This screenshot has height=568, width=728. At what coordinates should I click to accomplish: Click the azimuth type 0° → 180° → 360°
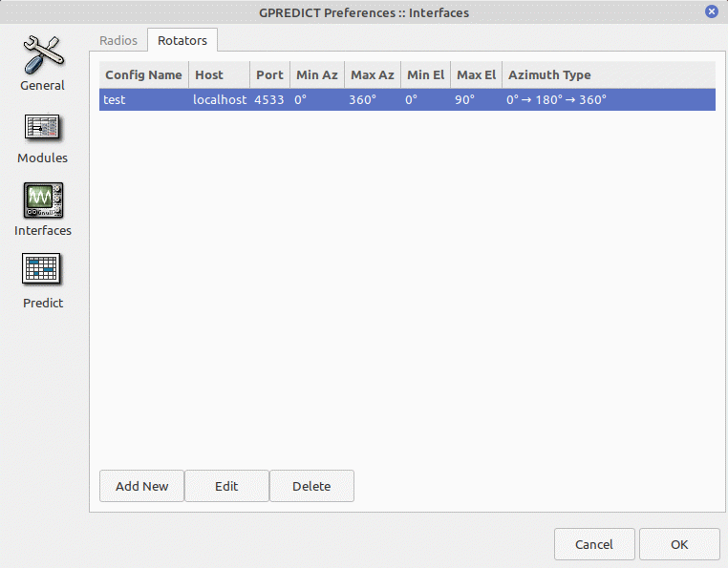pyautogui.click(x=556, y=100)
